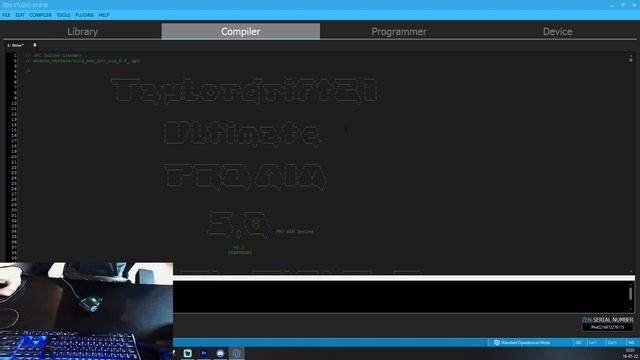Open Discord from the taskbar
640x360 pixels.
point(220,353)
